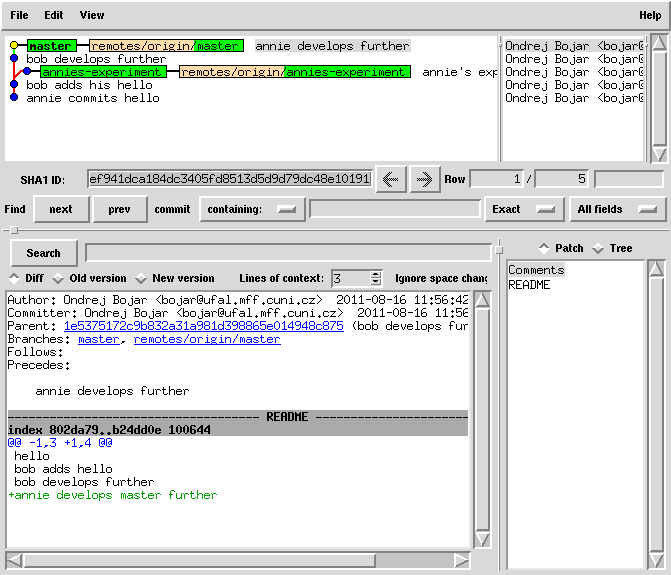This screenshot has height=575, width=671.
Task: Click the forward arrow next to SHA1 ID
Action: pos(424,179)
